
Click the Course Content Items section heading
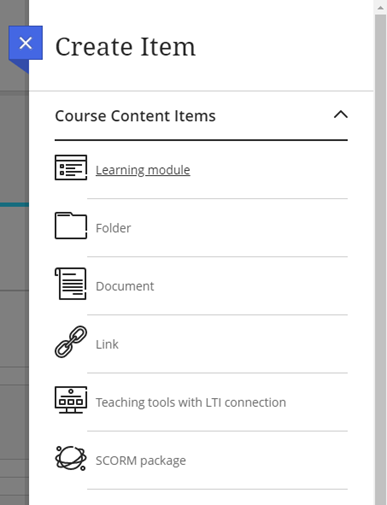(x=135, y=116)
